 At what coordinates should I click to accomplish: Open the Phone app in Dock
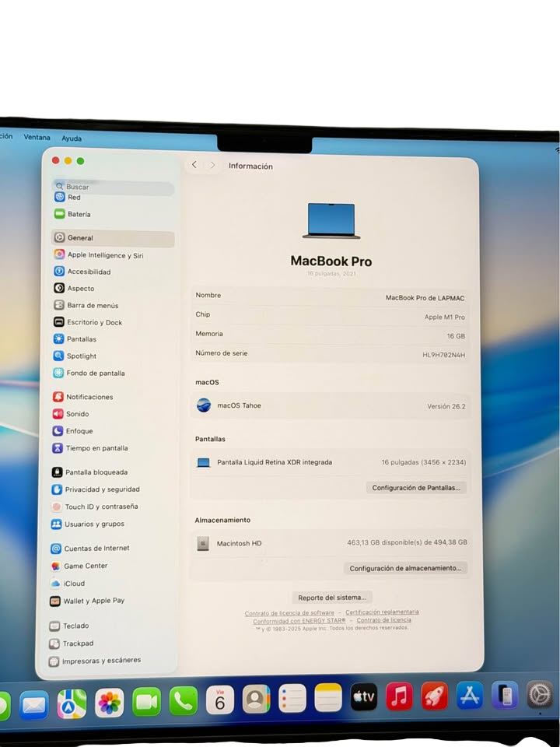pos(184,701)
